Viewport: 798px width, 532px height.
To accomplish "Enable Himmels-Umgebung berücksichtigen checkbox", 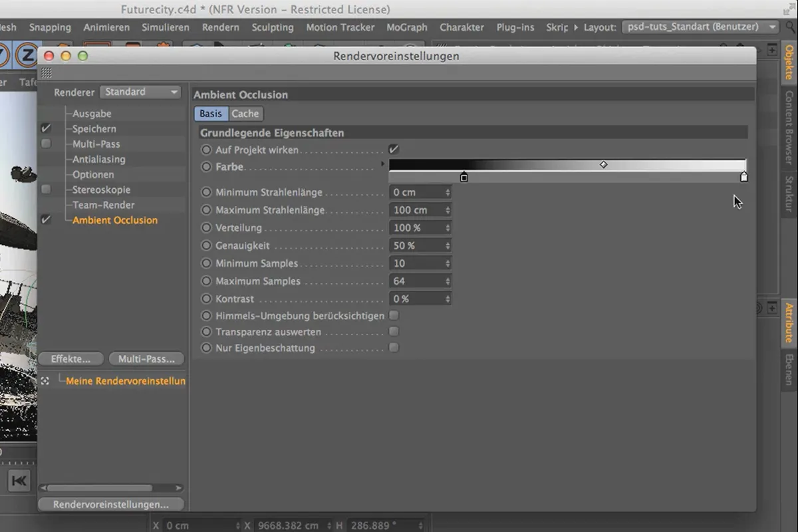I will click(394, 315).
